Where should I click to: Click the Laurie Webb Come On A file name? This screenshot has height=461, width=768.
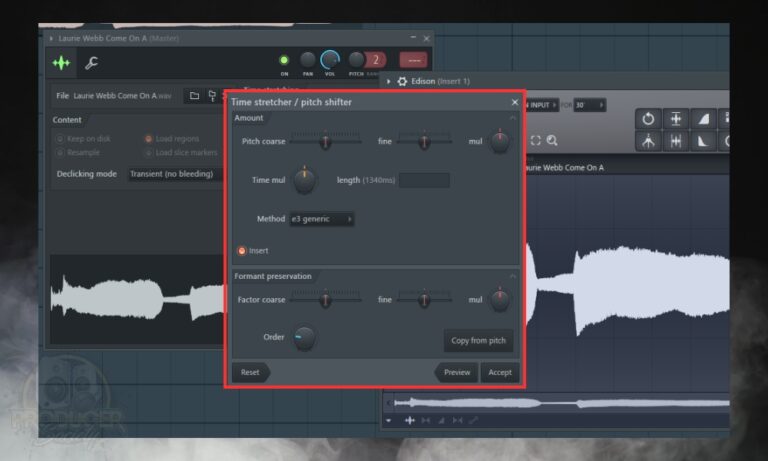click(122, 96)
